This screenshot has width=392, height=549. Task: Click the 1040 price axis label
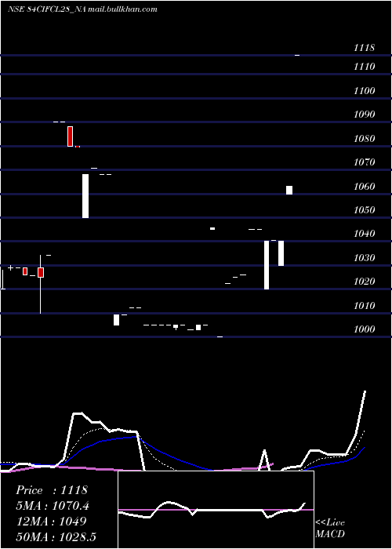(x=364, y=234)
